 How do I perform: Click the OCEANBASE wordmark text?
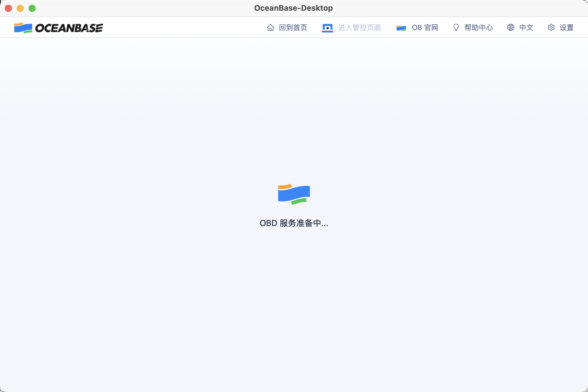(x=69, y=28)
